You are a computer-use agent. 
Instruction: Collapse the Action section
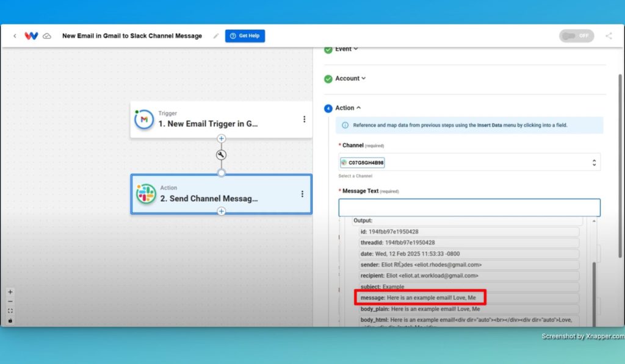(x=347, y=108)
